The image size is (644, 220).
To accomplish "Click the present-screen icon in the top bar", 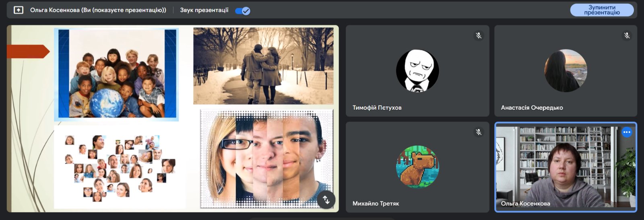I will tap(19, 10).
